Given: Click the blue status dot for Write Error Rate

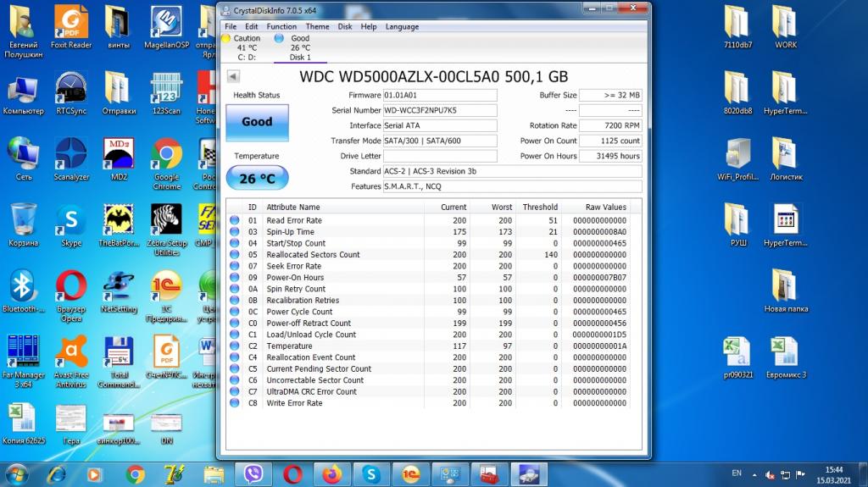Looking at the screenshot, I should pos(235,403).
